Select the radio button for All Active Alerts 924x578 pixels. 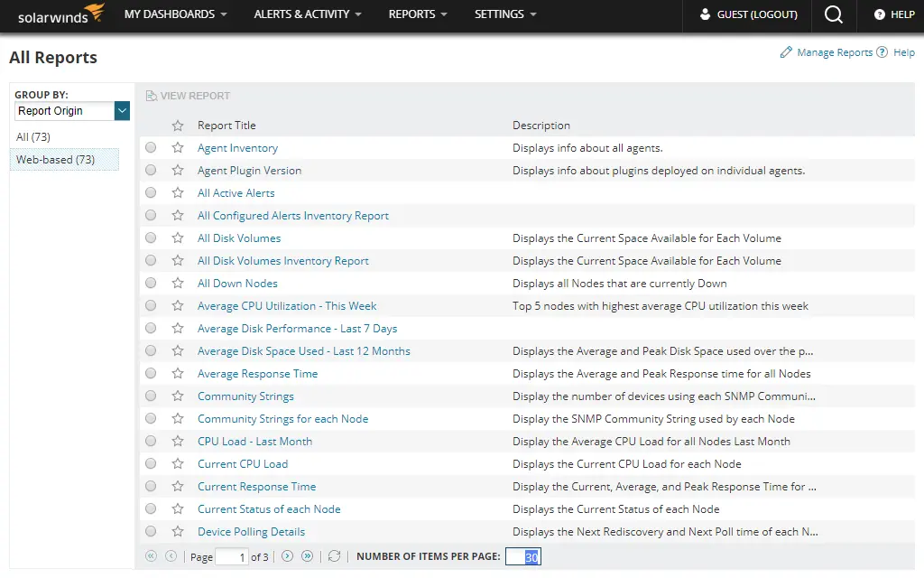tap(151, 192)
